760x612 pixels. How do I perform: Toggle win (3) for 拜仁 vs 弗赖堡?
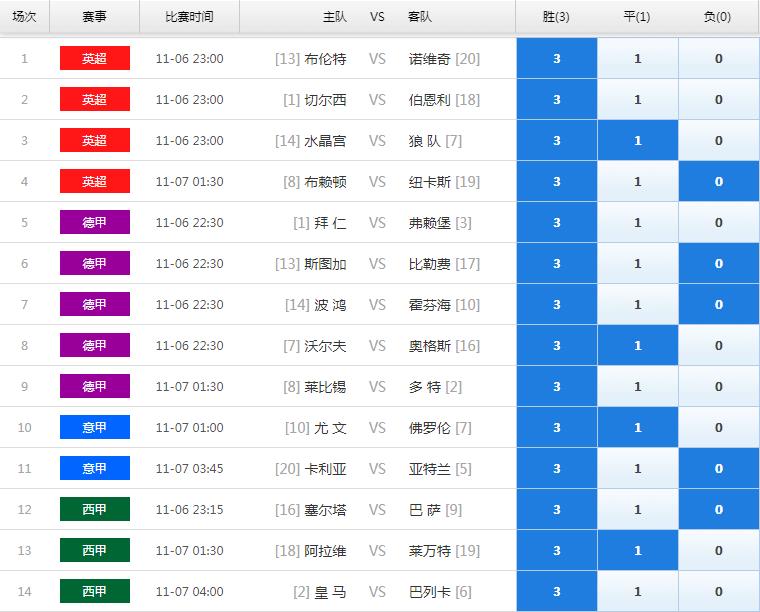coord(556,222)
